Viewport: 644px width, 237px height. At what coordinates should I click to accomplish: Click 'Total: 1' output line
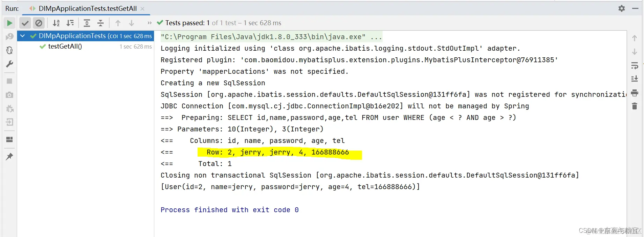pyautogui.click(x=196, y=164)
